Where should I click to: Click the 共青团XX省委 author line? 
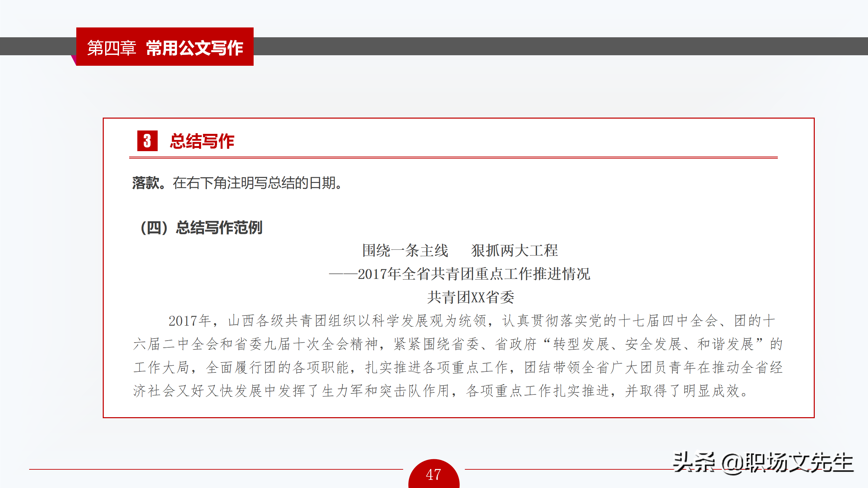(471, 297)
